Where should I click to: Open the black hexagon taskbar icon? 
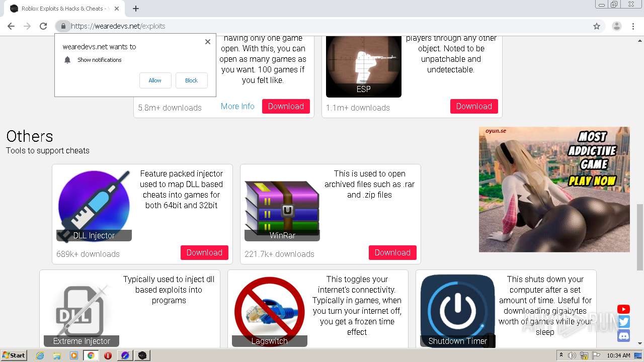(142, 355)
